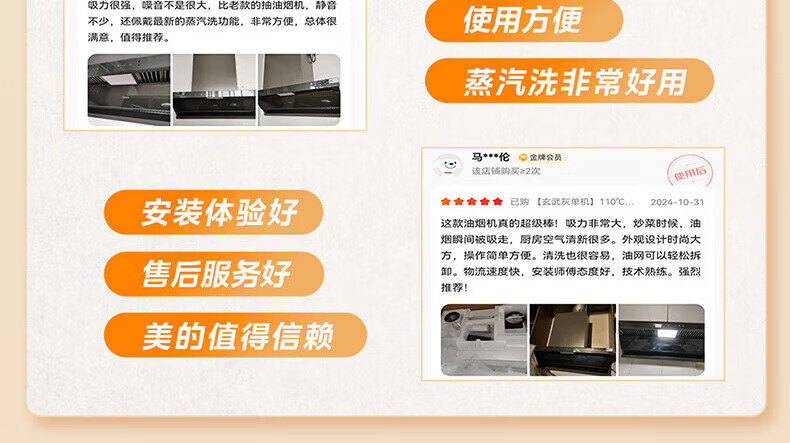Select the 安装体验好 orange label
Screen dimensions: 790x443
[214, 212]
